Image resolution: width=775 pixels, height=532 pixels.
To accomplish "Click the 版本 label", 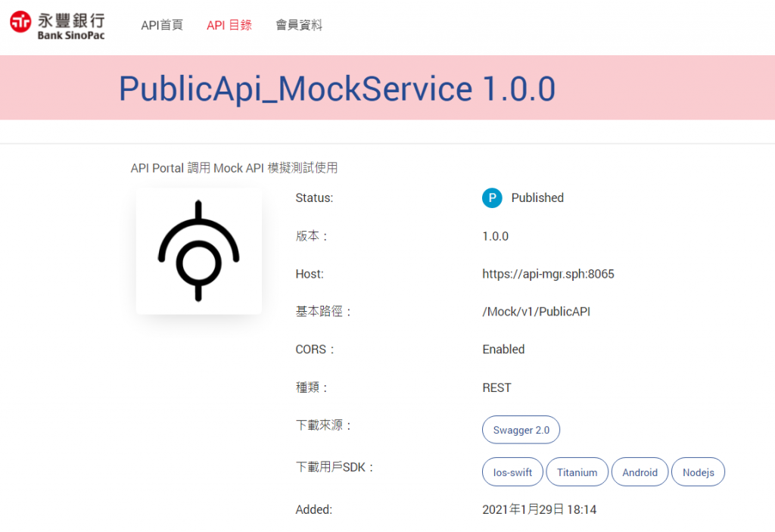I will (x=311, y=236).
